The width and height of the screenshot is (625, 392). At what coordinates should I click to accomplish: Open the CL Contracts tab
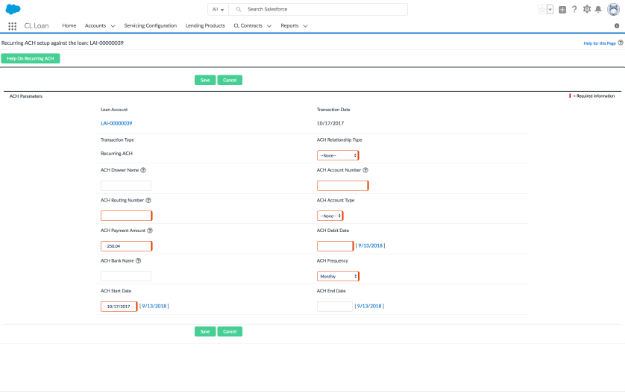coord(248,26)
